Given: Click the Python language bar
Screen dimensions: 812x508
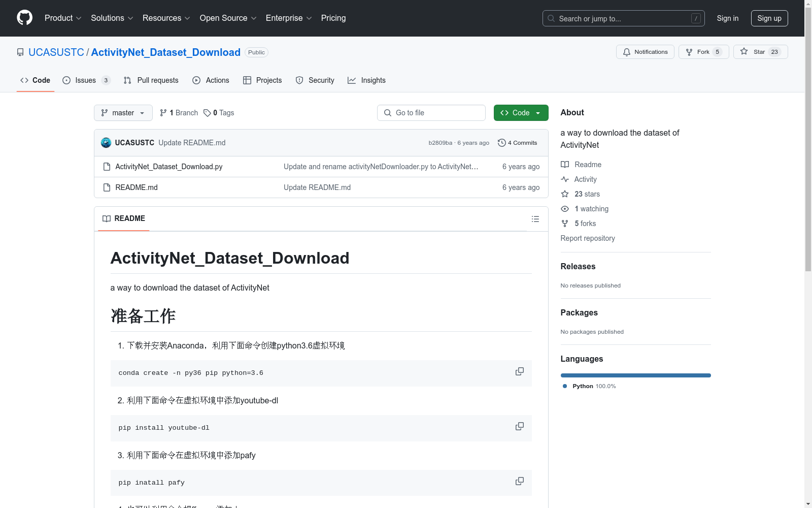Looking at the screenshot, I should [635, 375].
